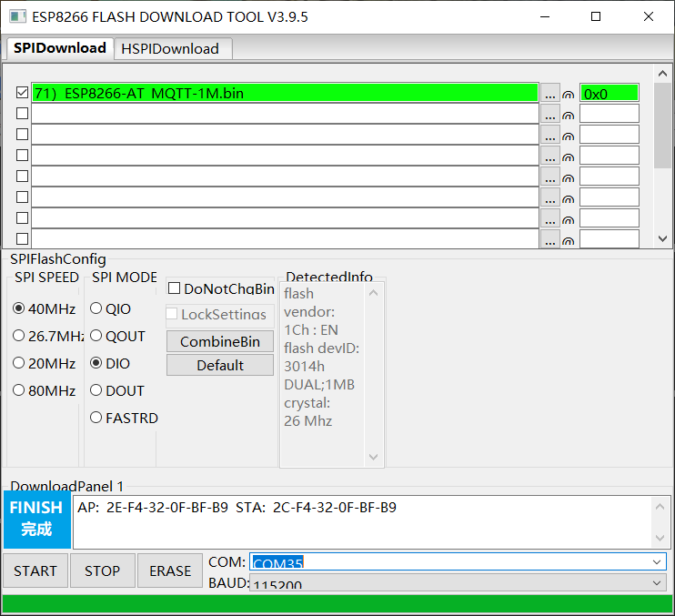Click the flash devID 3014h text

(321, 357)
